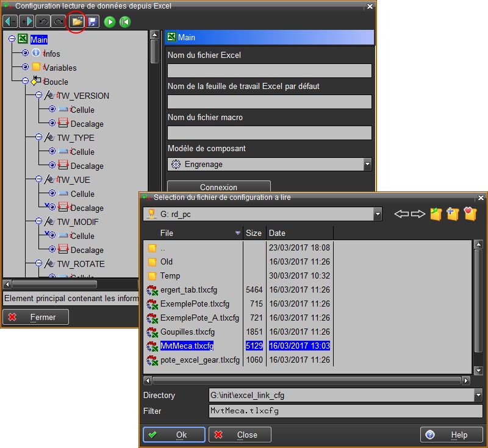This screenshot has height=448, width=488.
Task: Click the Connexion button
Action: [x=218, y=187]
